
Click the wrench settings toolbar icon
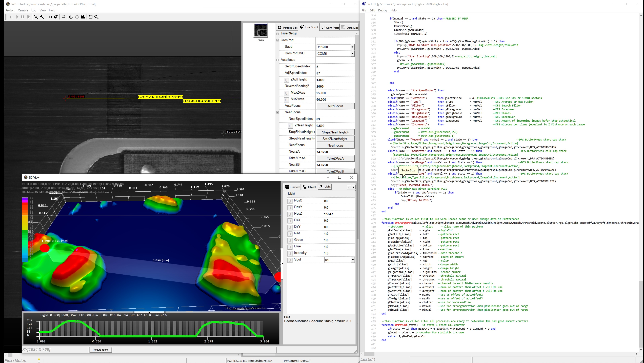coord(42,17)
